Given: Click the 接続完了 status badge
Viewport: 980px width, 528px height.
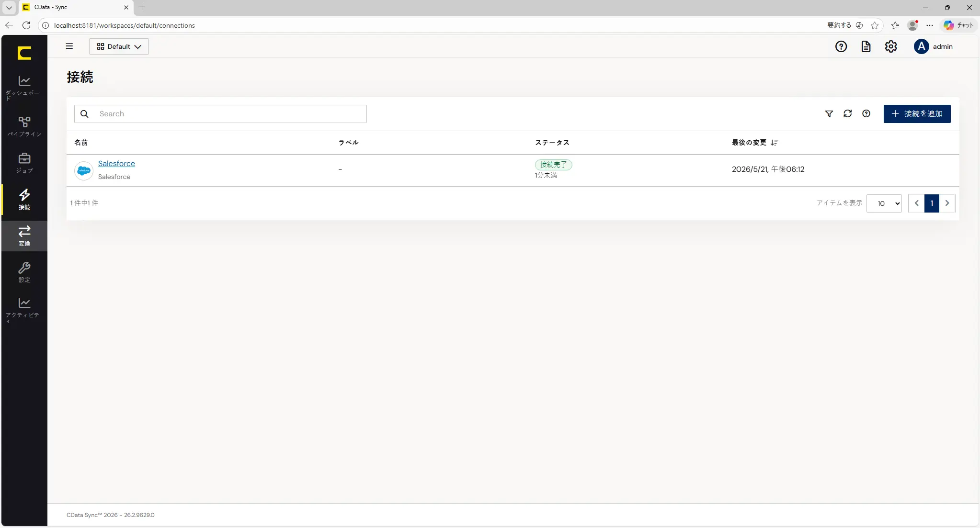Looking at the screenshot, I should 553,165.
